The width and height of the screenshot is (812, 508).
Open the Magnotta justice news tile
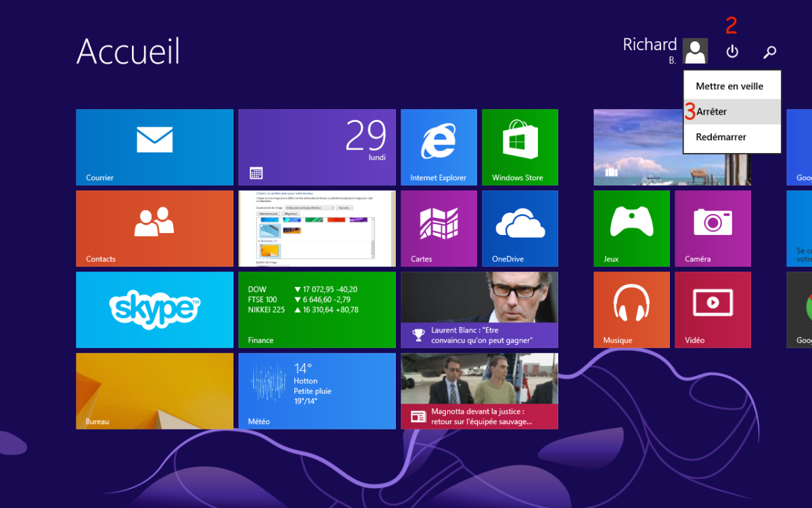479,391
